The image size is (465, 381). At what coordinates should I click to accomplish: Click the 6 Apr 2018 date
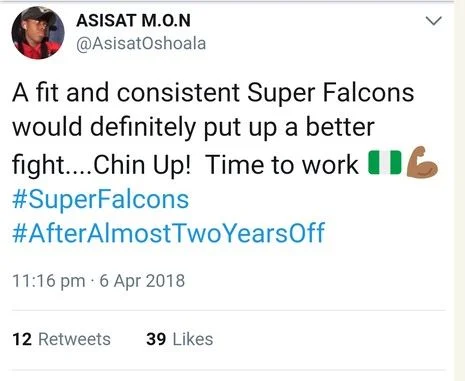click(x=142, y=281)
